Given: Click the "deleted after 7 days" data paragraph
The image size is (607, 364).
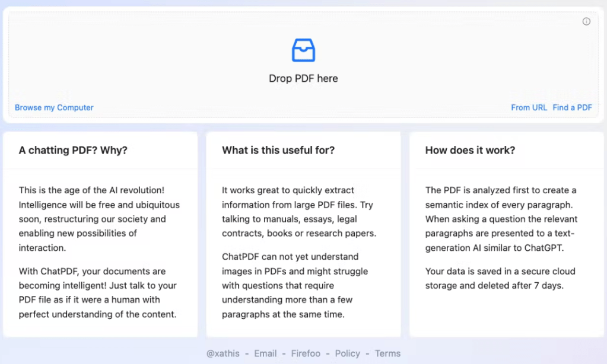Looking at the screenshot, I should [500, 279].
